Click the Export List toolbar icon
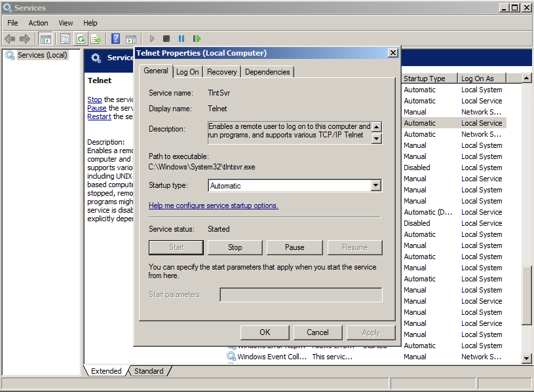The width and height of the screenshot is (534, 392). coord(96,39)
